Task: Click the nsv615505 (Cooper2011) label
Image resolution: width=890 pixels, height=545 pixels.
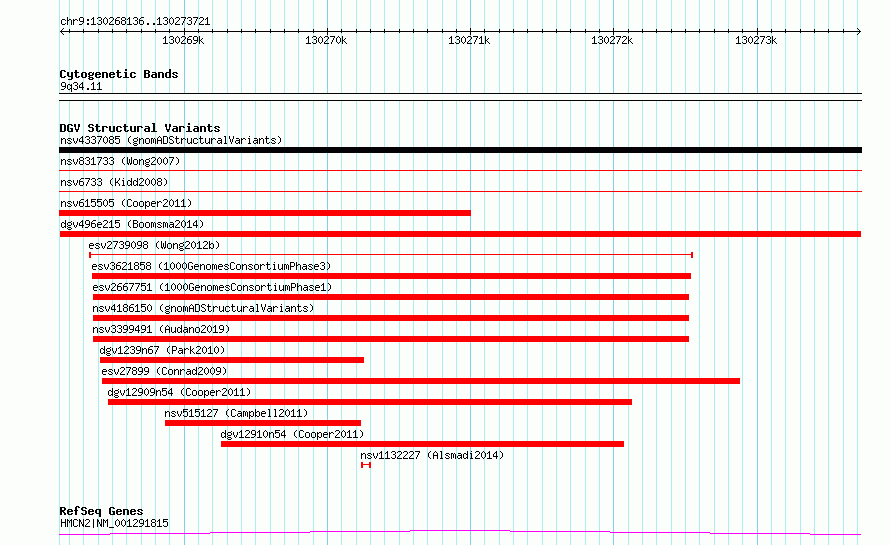Action: click(x=126, y=203)
